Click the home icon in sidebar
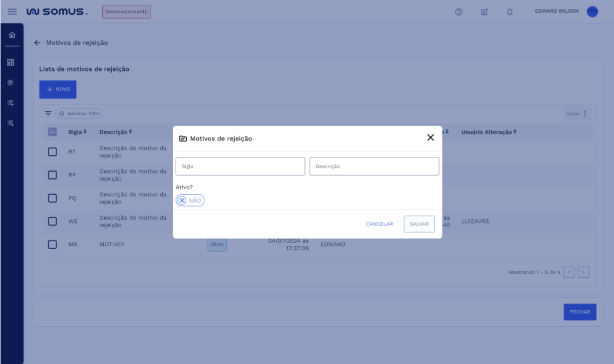 coord(11,36)
